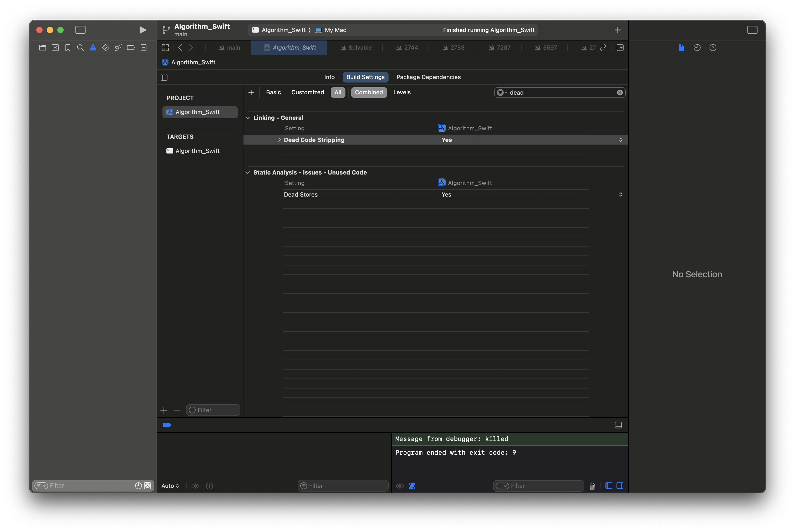Image resolution: width=795 pixels, height=532 pixels.
Task: Select Combined view mode
Action: click(x=369, y=92)
